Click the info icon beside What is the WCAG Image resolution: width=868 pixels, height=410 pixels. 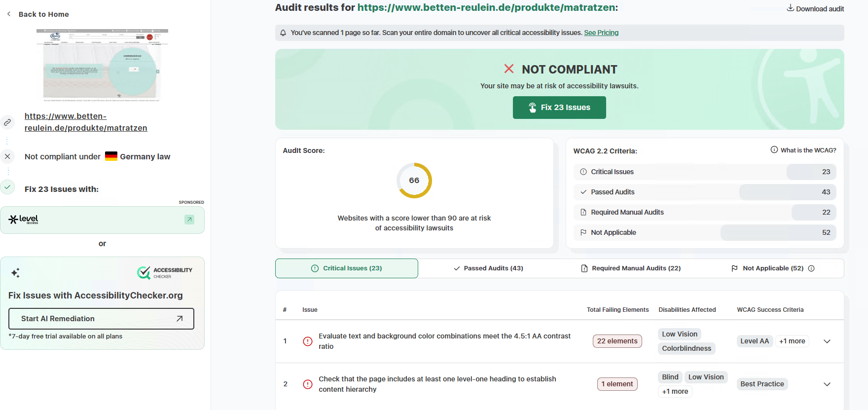(774, 149)
